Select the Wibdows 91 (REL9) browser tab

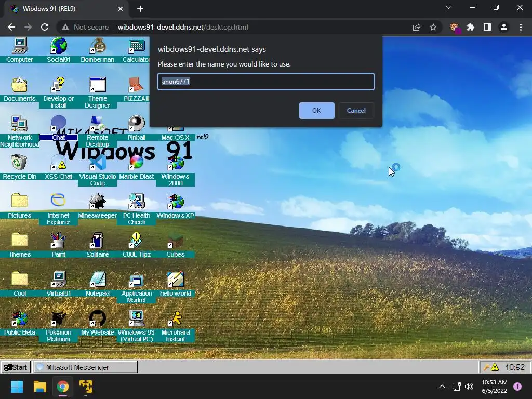[66, 9]
